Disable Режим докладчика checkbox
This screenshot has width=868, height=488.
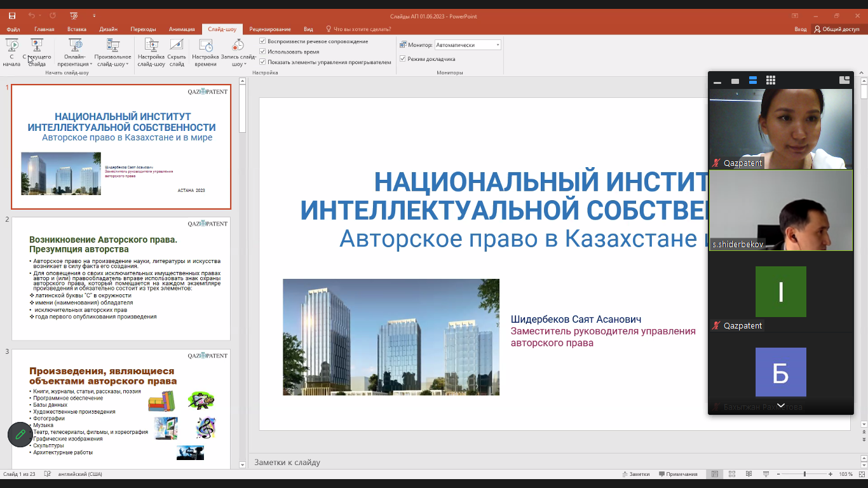click(x=402, y=59)
